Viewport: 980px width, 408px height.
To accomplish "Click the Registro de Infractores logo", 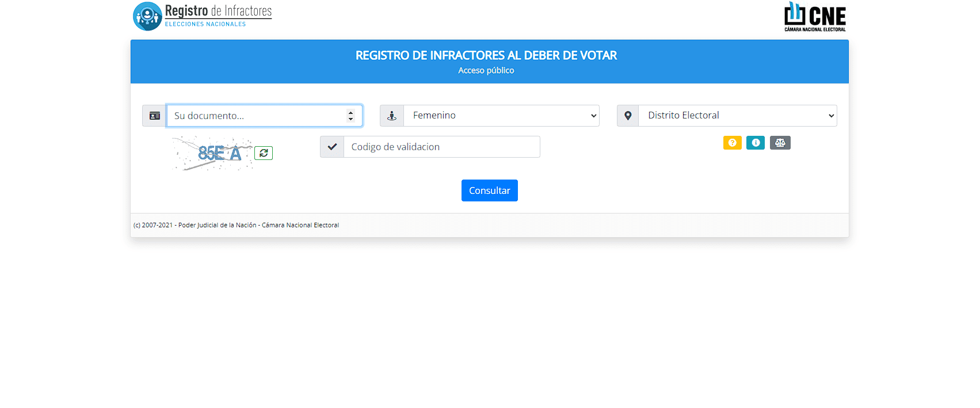I will coord(203,16).
